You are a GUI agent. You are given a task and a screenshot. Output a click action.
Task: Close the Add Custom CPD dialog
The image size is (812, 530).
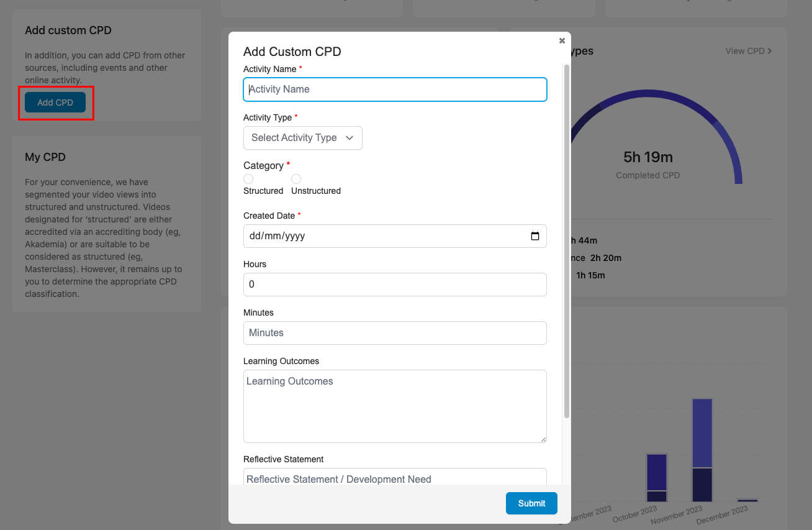tap(562, 41)
